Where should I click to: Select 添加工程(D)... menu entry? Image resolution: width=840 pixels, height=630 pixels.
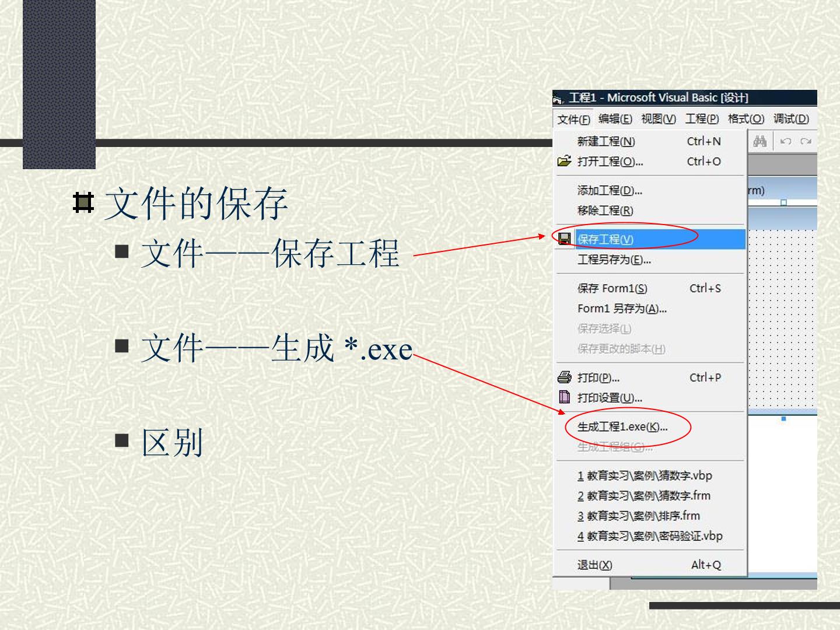(x=650, y=190)
